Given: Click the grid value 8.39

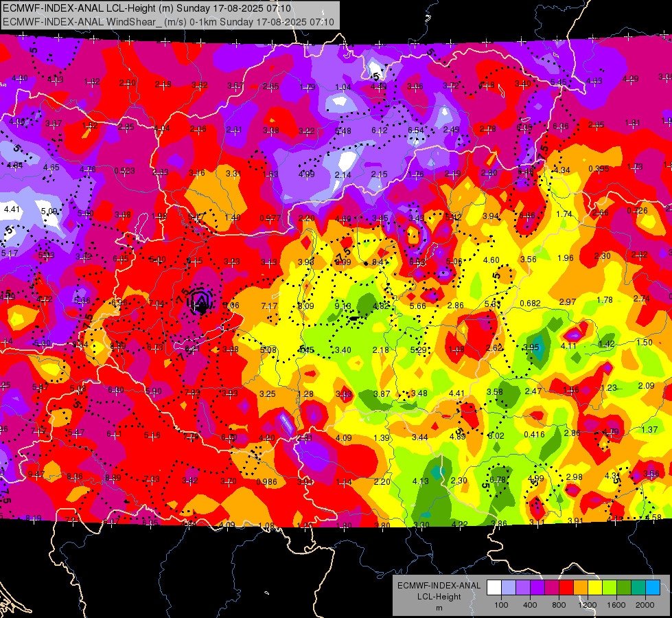Looking at the screenshot, I should tap(117, 345).
